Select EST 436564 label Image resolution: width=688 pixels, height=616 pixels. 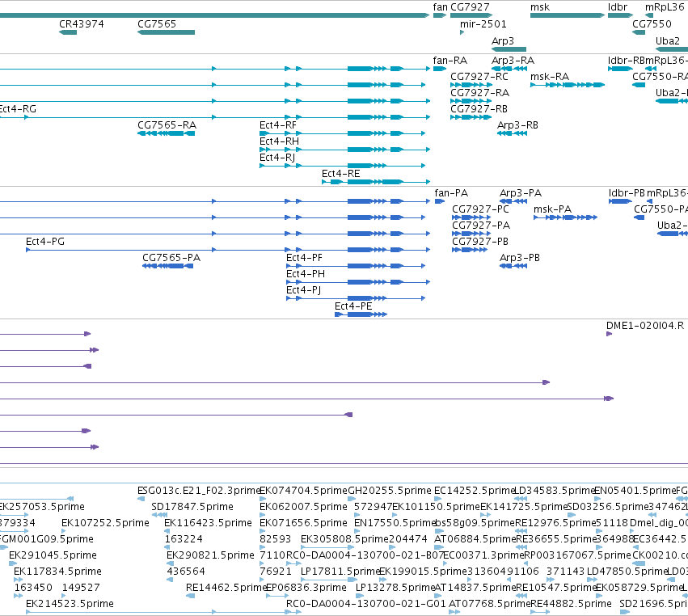[x=186, y=571]
